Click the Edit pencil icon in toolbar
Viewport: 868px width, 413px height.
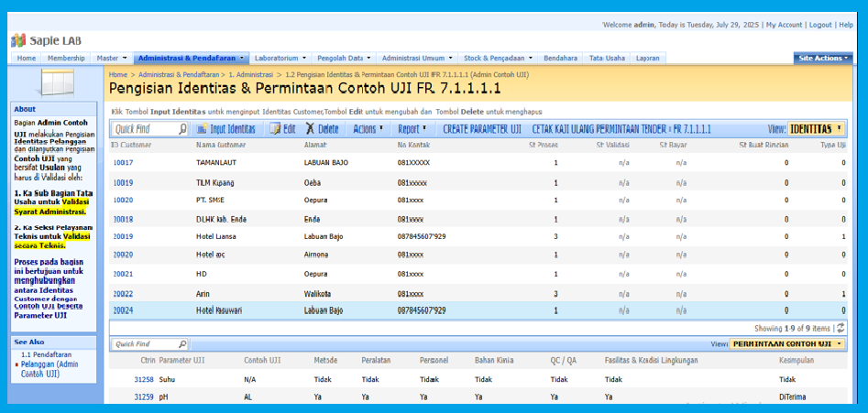[x=274, y=129]
